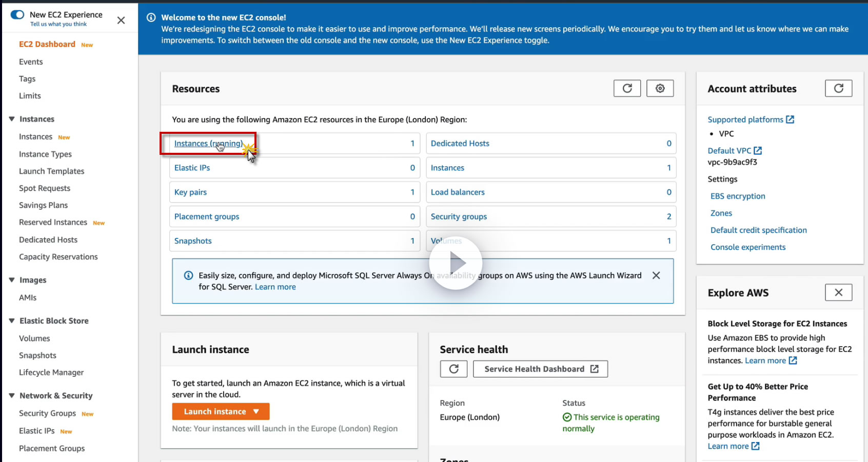Click the external link icon beside Supported platforms
This screenshot has width=868, height=462.
tap(790, 119)
